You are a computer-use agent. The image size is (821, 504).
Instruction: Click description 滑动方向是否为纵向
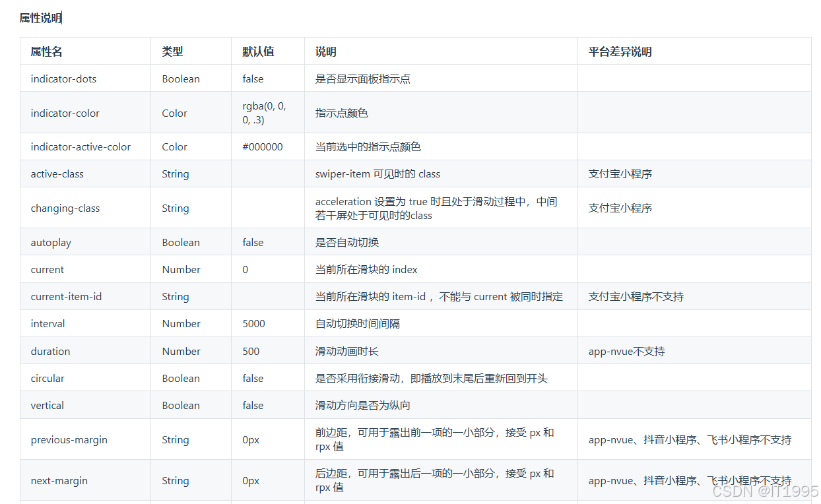[363, 405]
